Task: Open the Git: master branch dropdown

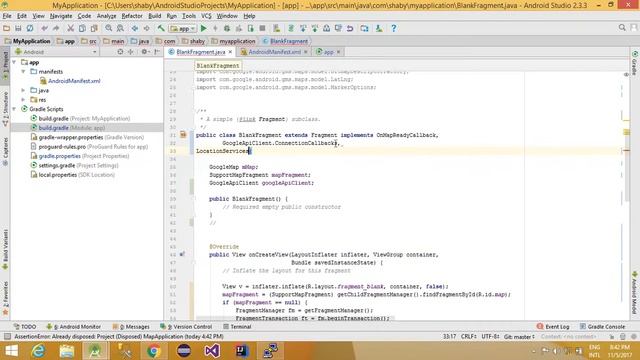Action: coord(519,337)
